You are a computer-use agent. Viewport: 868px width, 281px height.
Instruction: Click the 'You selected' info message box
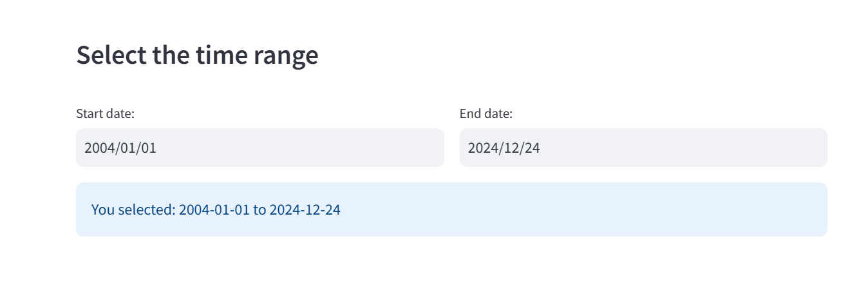[451, 209]
